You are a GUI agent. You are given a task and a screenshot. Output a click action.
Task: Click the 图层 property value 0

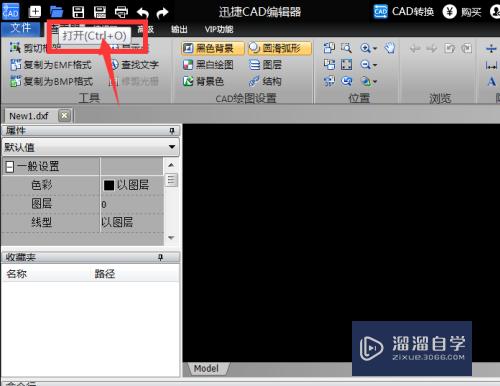click(x=132, y=204)
